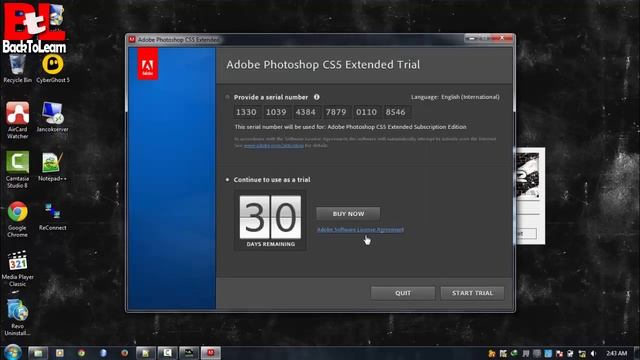Image resolution: width=640 pixels, height=360 pixels.
Task: Click the serial field containing 0110
Action: tap(366, 112)
